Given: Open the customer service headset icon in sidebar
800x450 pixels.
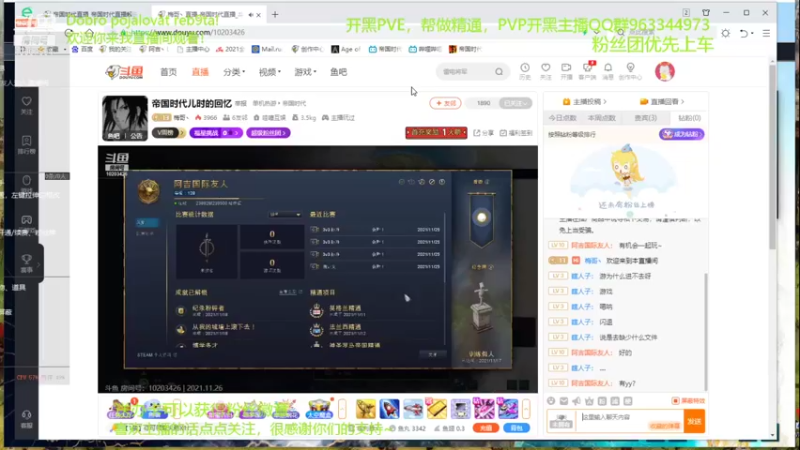Looking at the screenshot, I should (x=27, y=418).
